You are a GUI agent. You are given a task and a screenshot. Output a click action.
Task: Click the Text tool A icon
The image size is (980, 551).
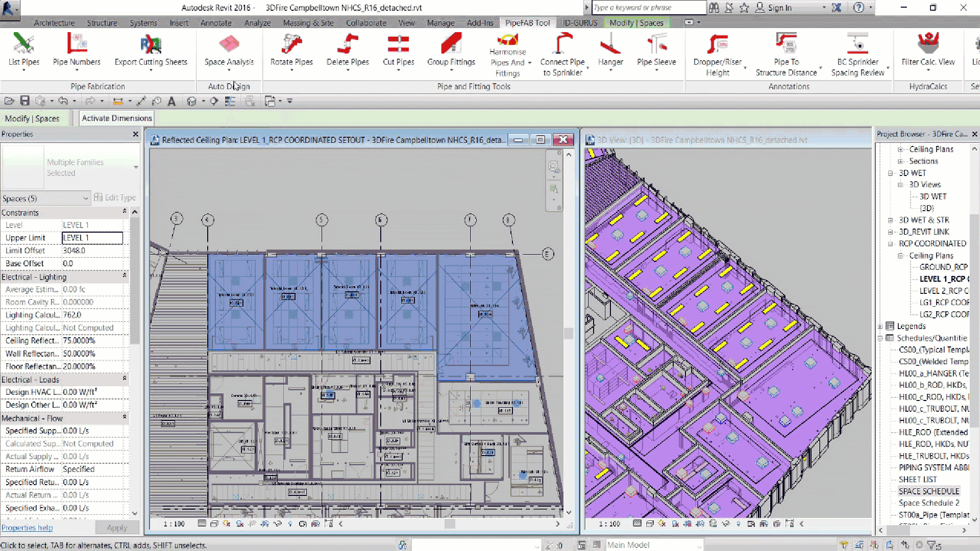(171, 101)
